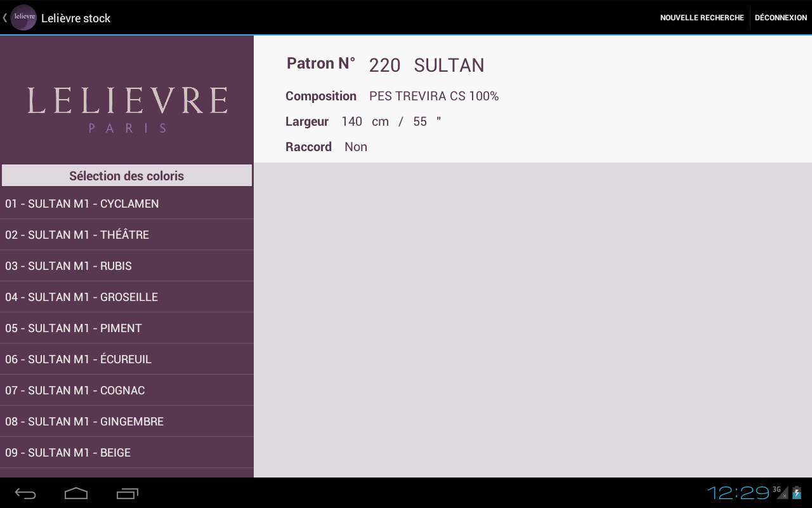Screen dimensions: 812x508
Task: Tap the Lelièvre app logo icon
Action: tap(23, 18)
